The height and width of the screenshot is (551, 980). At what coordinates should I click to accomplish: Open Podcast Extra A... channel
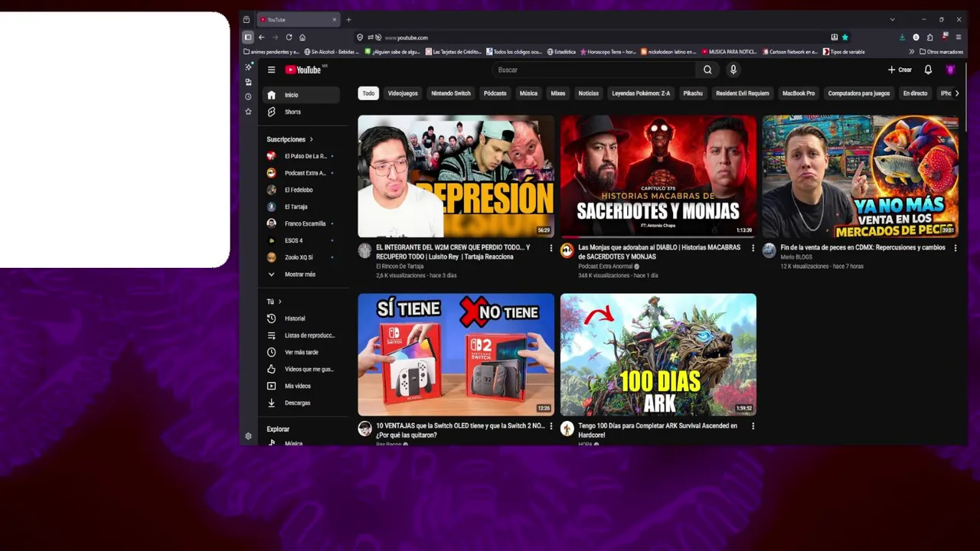[301, 173]
